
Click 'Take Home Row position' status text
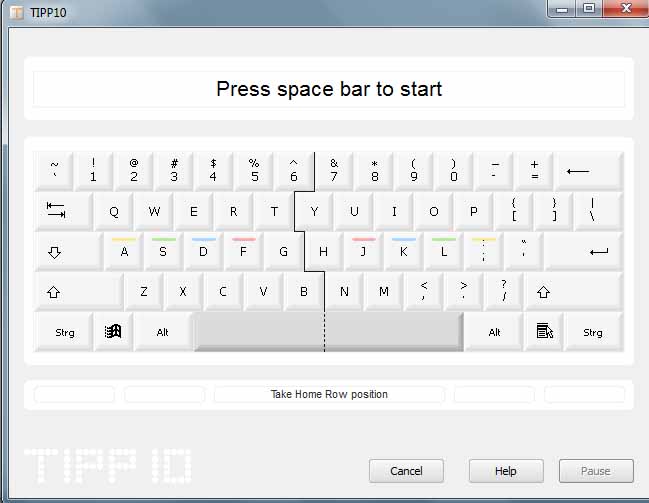[329, 394]
